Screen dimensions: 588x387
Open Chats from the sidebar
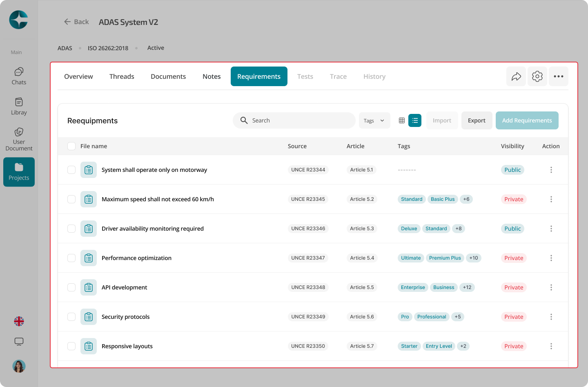[x=19, y=76]
